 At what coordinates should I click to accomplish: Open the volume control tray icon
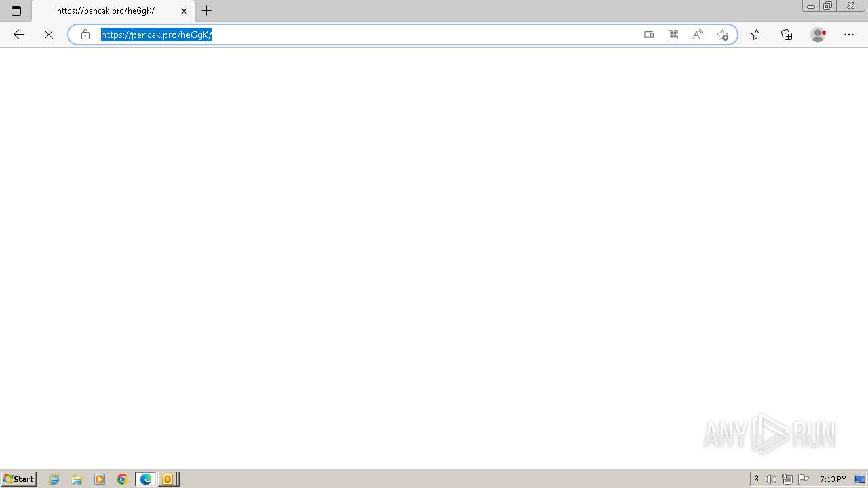tap(771, 479)
